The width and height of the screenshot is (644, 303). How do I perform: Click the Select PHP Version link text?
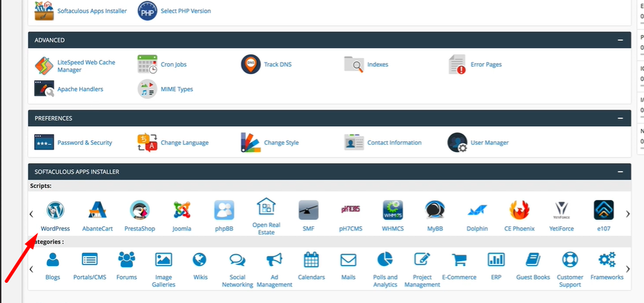(186, 11)
